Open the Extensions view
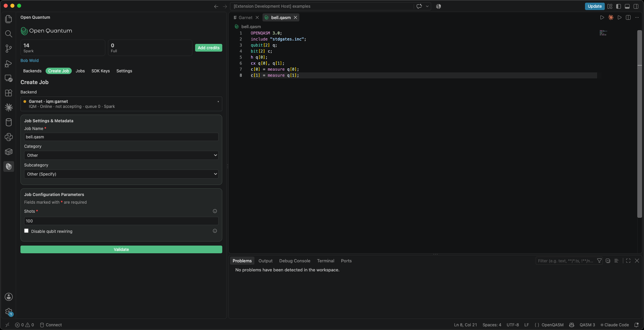This screenshot has width=644, height=330. point(8,93)
